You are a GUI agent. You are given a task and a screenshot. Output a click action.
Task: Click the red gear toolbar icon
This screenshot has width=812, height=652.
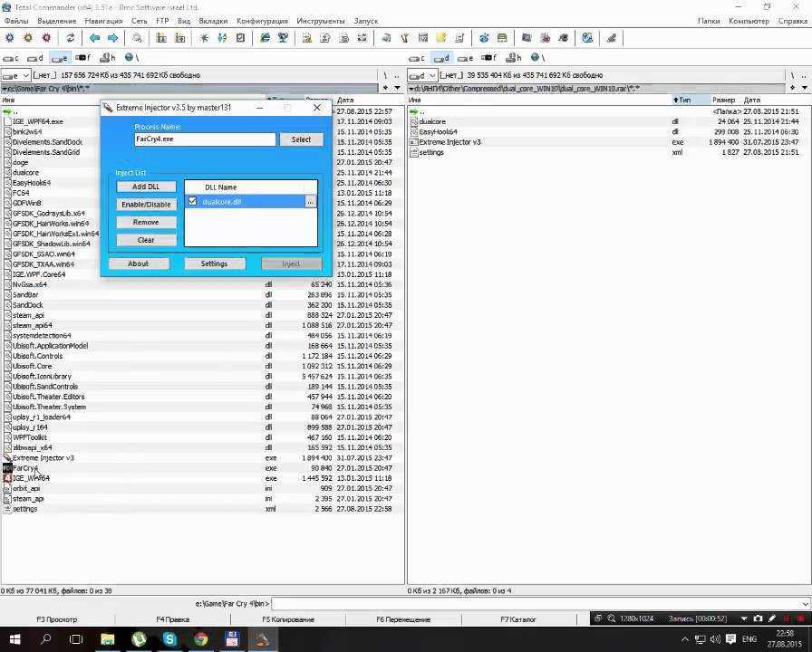point(46,38)
